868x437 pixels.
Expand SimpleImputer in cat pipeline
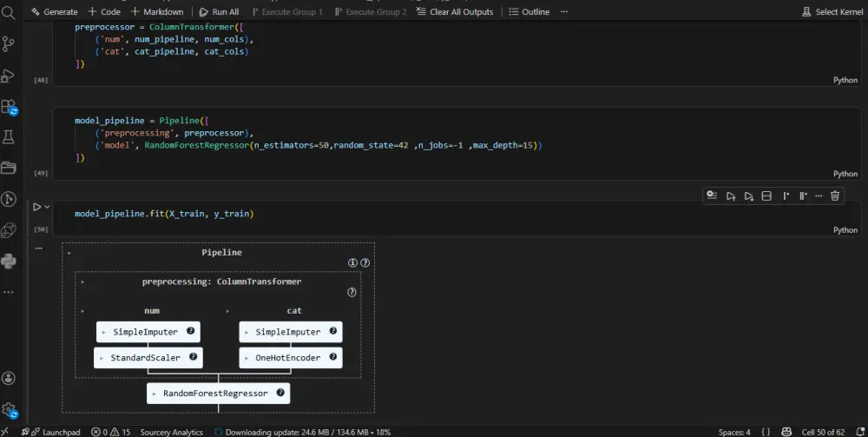click(247, 333)
